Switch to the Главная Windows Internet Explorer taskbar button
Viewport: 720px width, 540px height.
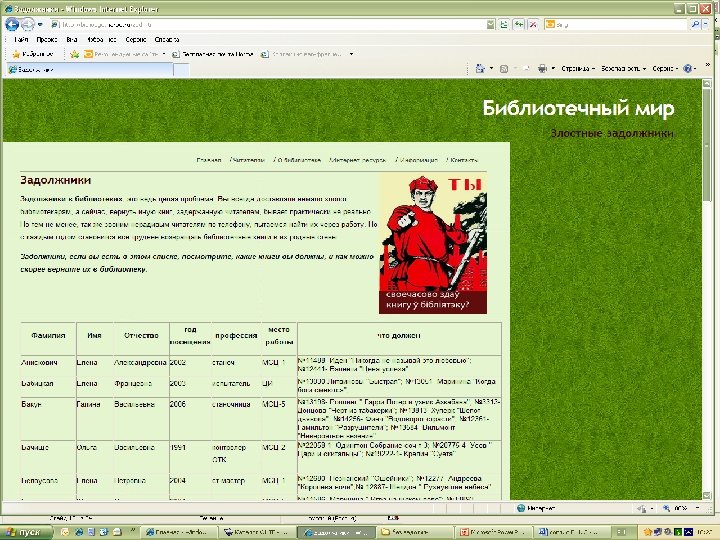(177, 532)
